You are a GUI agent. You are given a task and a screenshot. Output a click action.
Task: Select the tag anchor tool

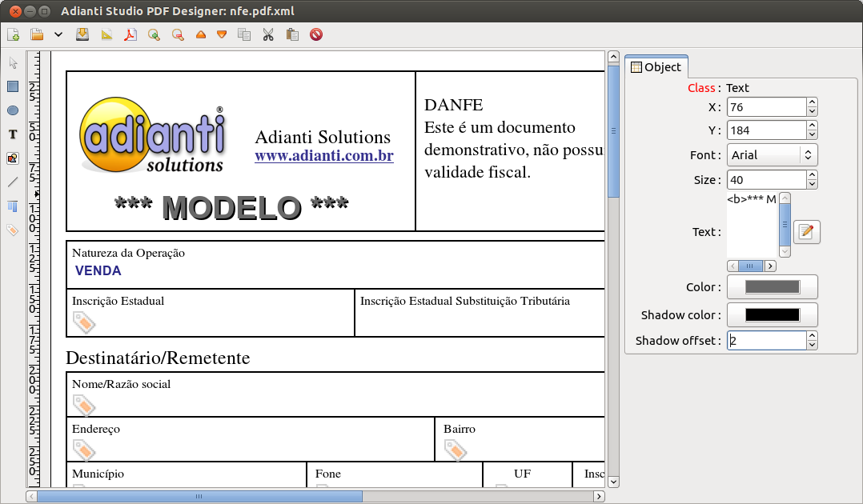(13, 230)
